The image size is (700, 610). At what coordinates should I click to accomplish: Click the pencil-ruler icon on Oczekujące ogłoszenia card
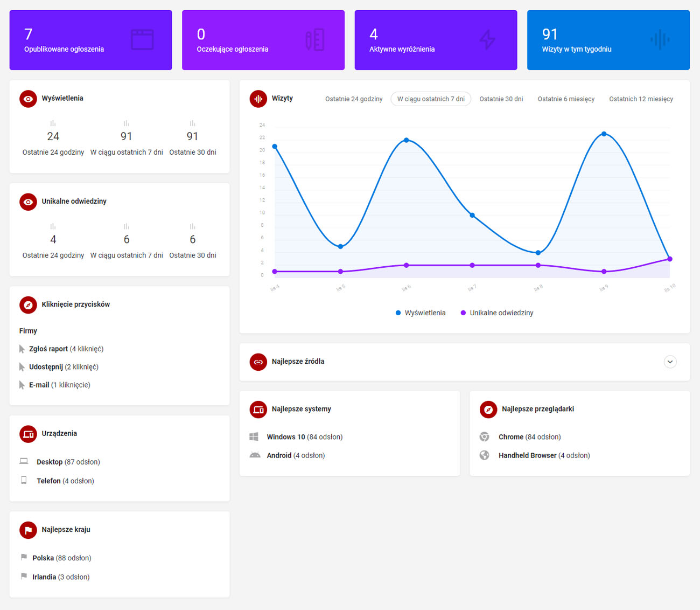point(315,39)
